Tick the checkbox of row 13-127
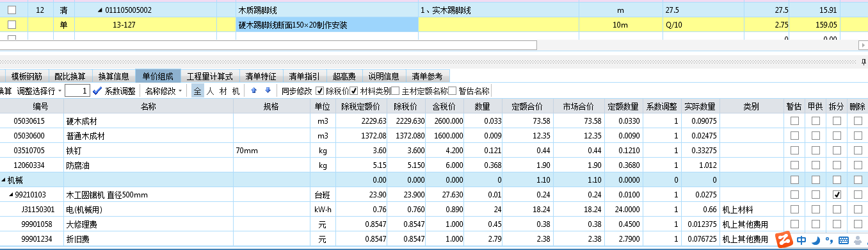868x250 pixels. tap(12, 24)
